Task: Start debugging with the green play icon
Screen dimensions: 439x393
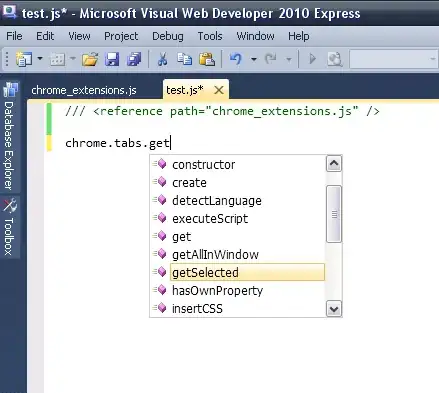Action: tap(312, 59)
